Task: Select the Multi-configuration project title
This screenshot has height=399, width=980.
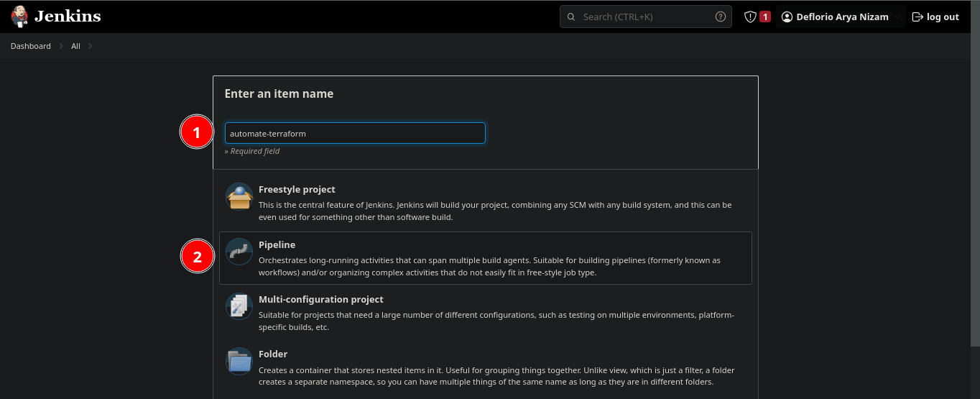Action: [320, 299]
